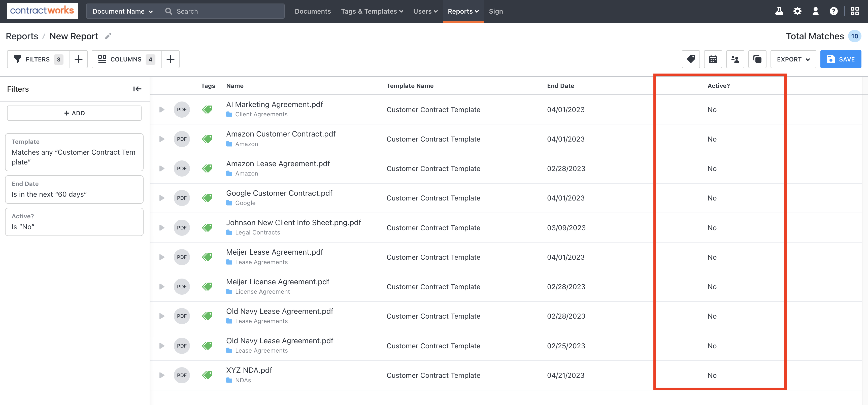Expand XYZ NDA row
The image size is (868, 405).
162,375
